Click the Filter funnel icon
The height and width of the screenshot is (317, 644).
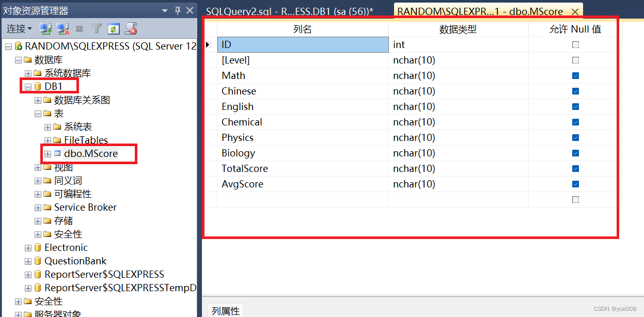point(97,28)
